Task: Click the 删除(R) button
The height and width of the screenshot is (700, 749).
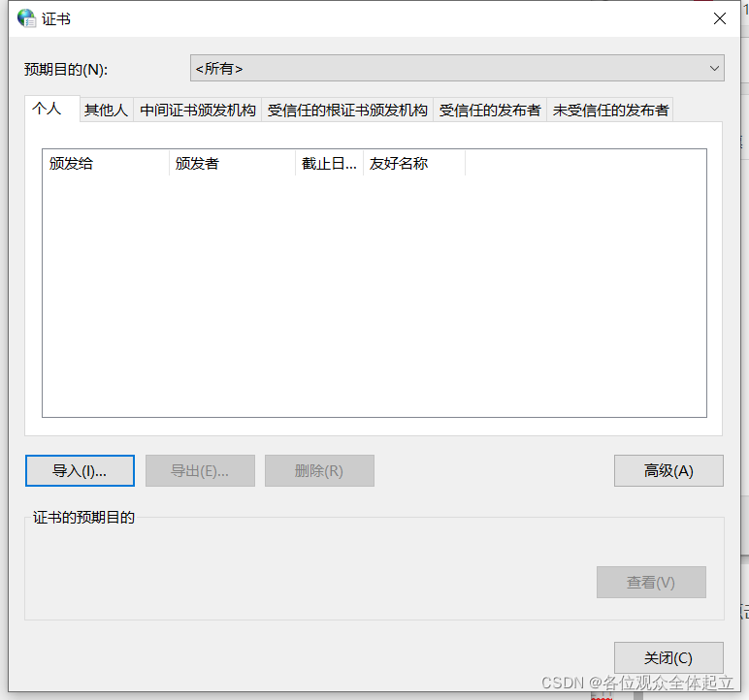Action: click(x=319, y=471)
